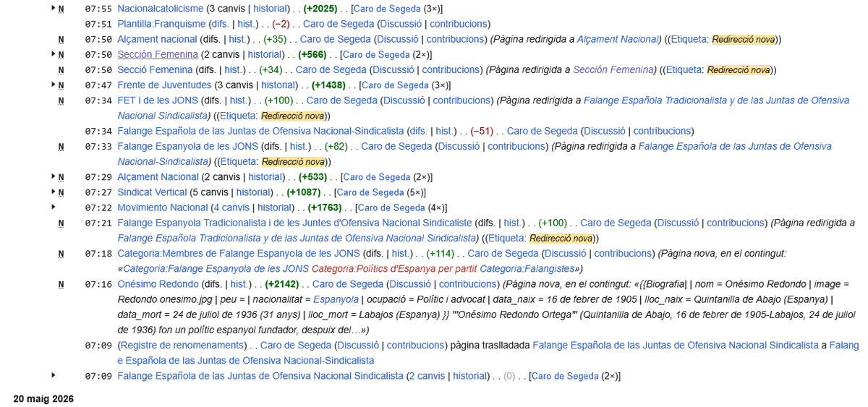The width and height of the screenshot is (868, 407).
Task: Open Falange Espanyola de les JONS link
Action: (187, 146)
